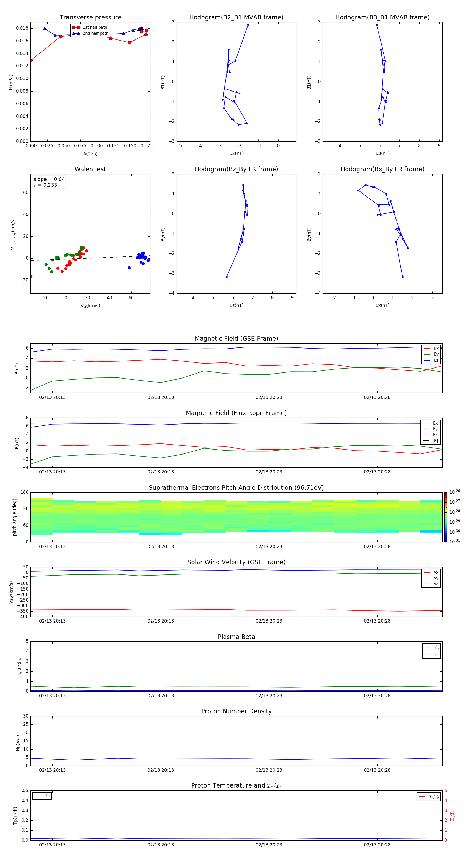Click 'Solar Wind Velocity (GSE Frame)' title
Screen dimensions: 473x868
coord(236,562)
